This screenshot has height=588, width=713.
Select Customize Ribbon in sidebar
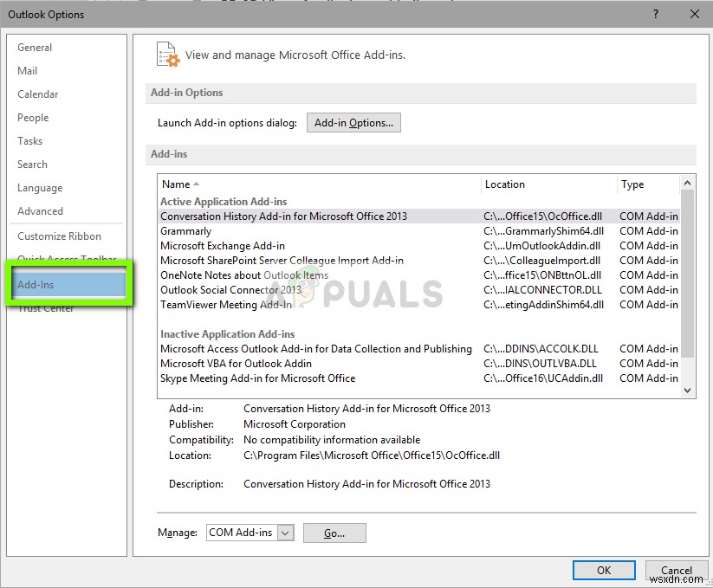(x=56, y=236)
